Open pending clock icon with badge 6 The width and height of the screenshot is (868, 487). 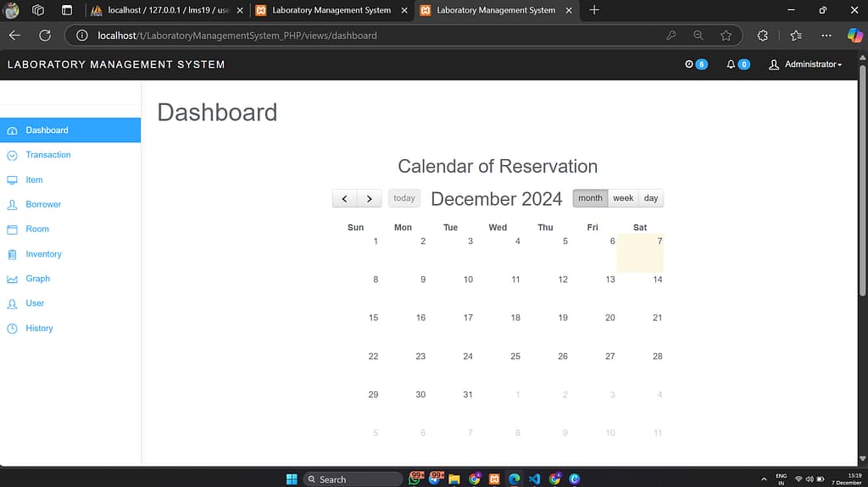click(689, 64)
